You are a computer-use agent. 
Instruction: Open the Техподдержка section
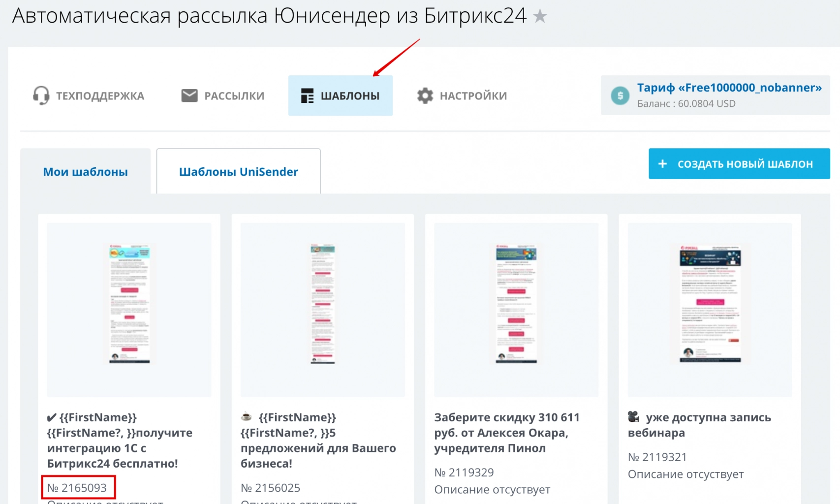click(101, 95)
